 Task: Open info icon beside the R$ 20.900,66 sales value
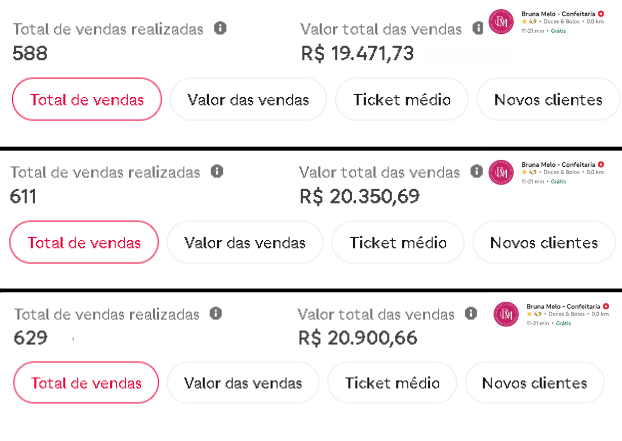pyautogui.click(x=471, y=313)
